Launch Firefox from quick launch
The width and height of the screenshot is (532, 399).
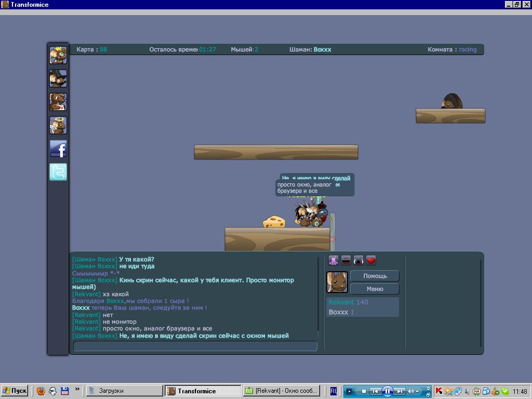point(41,391)
